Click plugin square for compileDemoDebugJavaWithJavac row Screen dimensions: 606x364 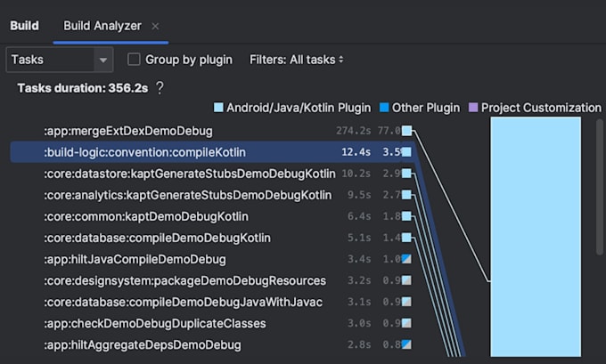point(406,302)
